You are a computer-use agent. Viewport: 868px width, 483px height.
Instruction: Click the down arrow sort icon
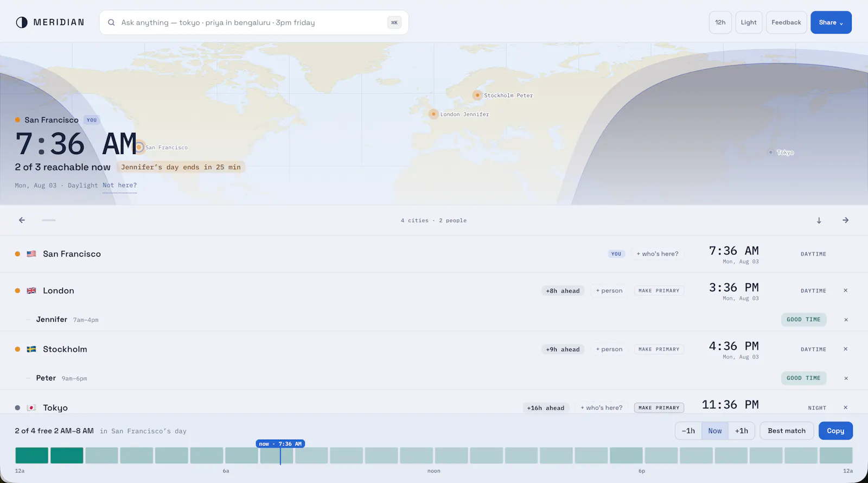(x=819, y=220)
